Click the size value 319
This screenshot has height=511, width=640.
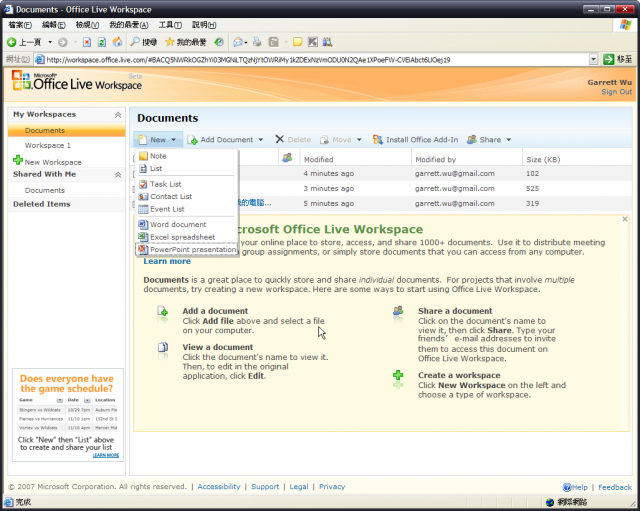(532, 203)
